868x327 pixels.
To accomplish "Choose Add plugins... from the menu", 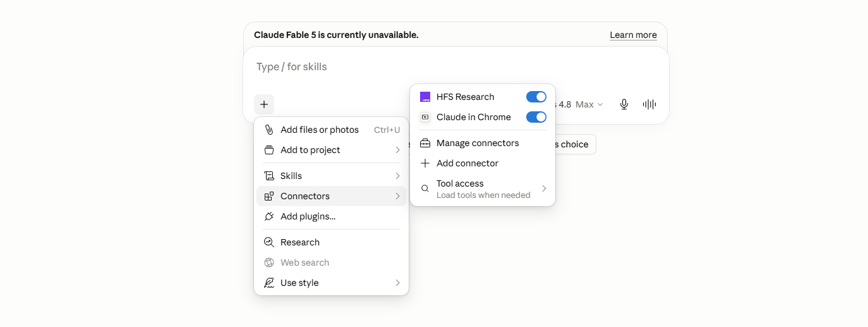I will 331,216.
